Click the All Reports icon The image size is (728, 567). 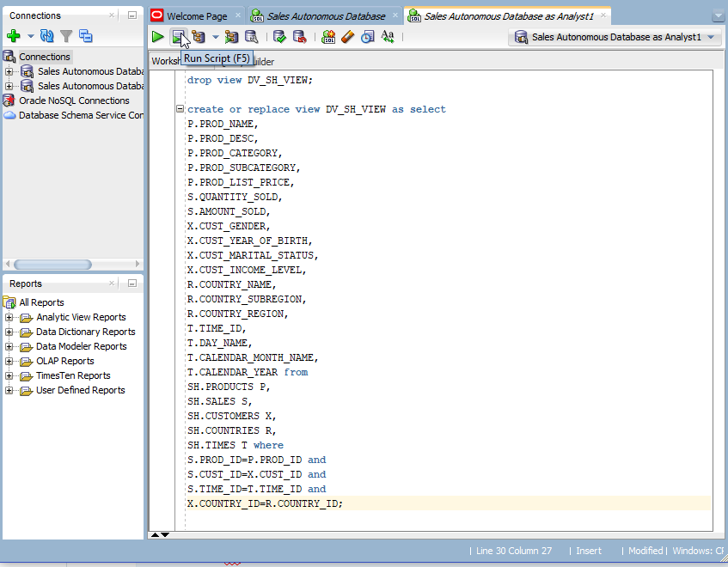coord(9,302)
